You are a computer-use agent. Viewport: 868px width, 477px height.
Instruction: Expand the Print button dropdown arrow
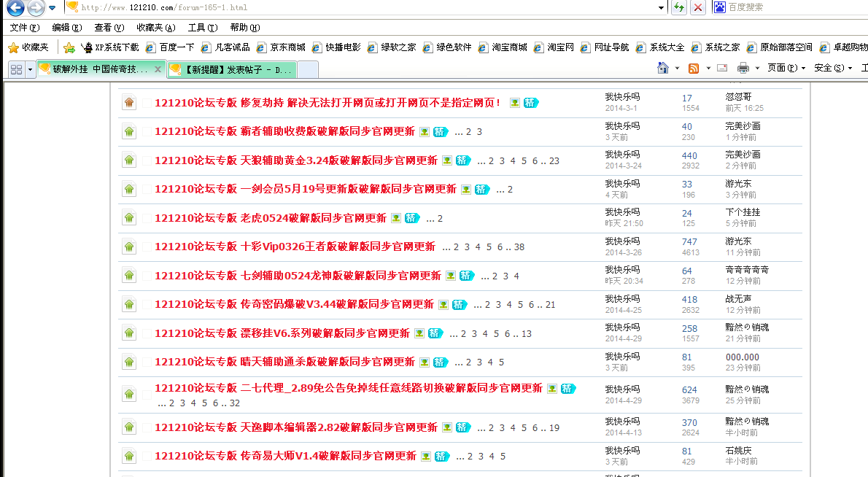pyautogui.click(x=757, y=68)
